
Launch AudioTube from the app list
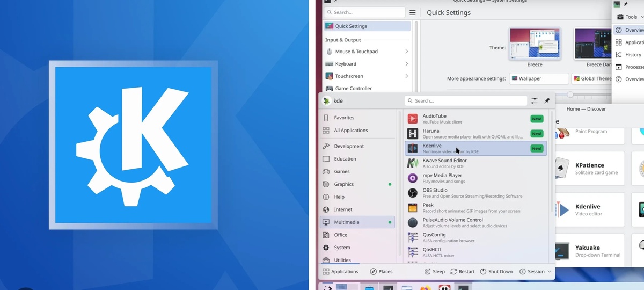tap(475, 119)
